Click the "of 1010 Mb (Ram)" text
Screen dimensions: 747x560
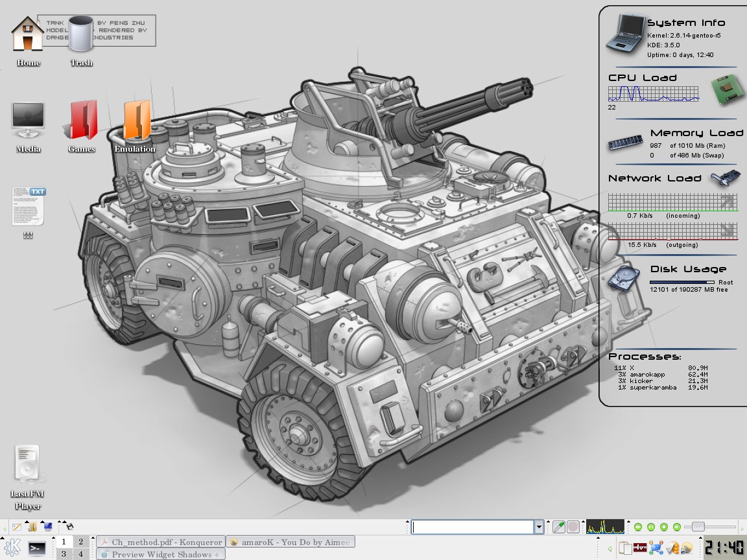[698, 146]
